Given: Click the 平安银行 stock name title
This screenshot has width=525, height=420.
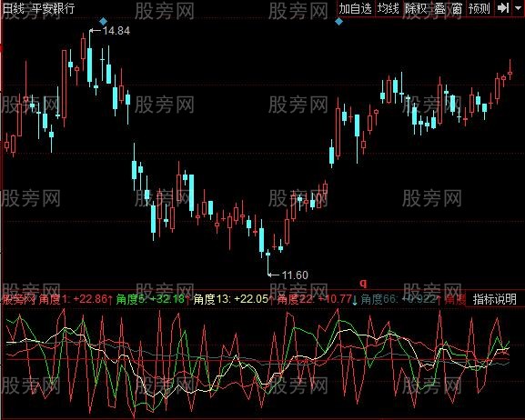Looking at the screenshot, I should (x=54, y=8).
